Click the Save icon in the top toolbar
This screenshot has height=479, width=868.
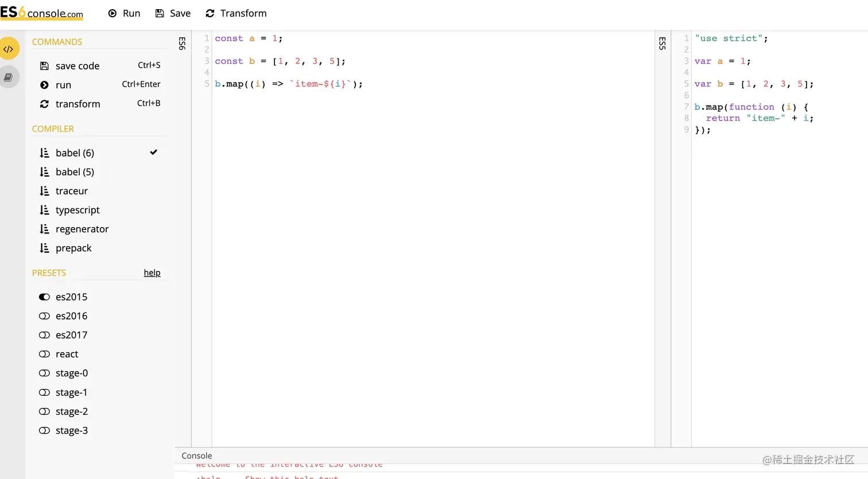pos(158,13)
